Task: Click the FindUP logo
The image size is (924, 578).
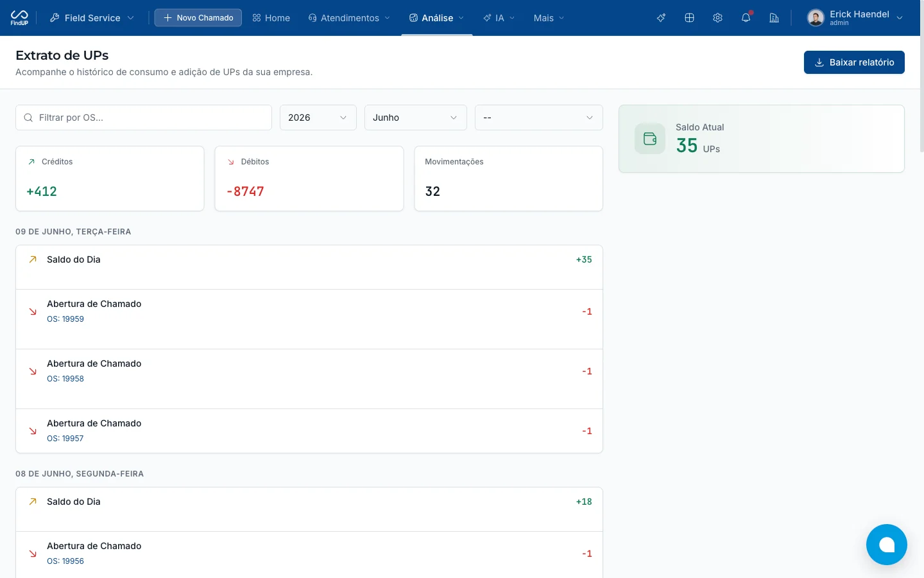Action: pyautogui.click(x=19, y=17)
